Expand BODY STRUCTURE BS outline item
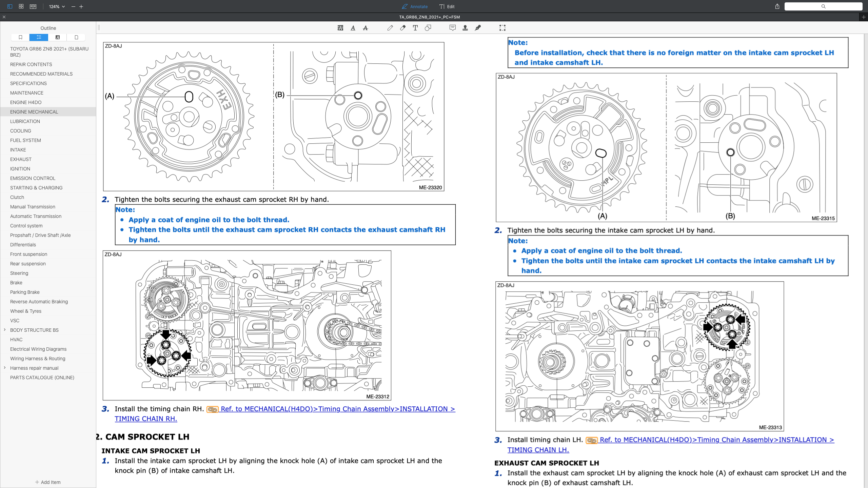 5,330
